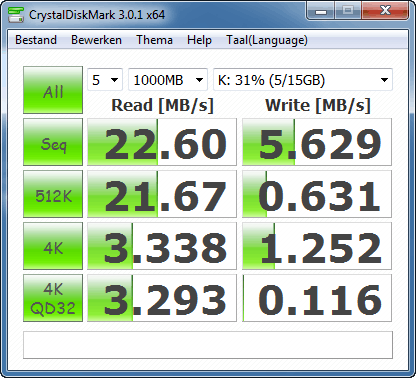The width and height of the screenshot is (416, 378).
Task: Run all benchmarks with All button
Action: click(x=53, y=90)
